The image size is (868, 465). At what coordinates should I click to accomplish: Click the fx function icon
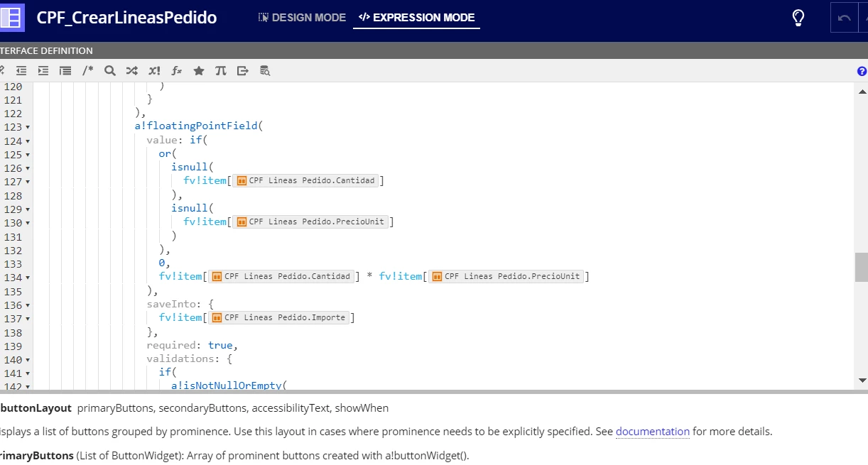[x=177, y=71]
